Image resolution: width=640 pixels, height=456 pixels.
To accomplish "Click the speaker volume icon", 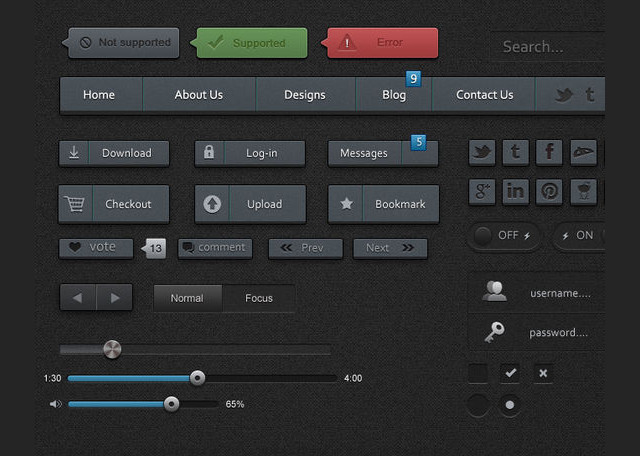I will pos(56,404).
